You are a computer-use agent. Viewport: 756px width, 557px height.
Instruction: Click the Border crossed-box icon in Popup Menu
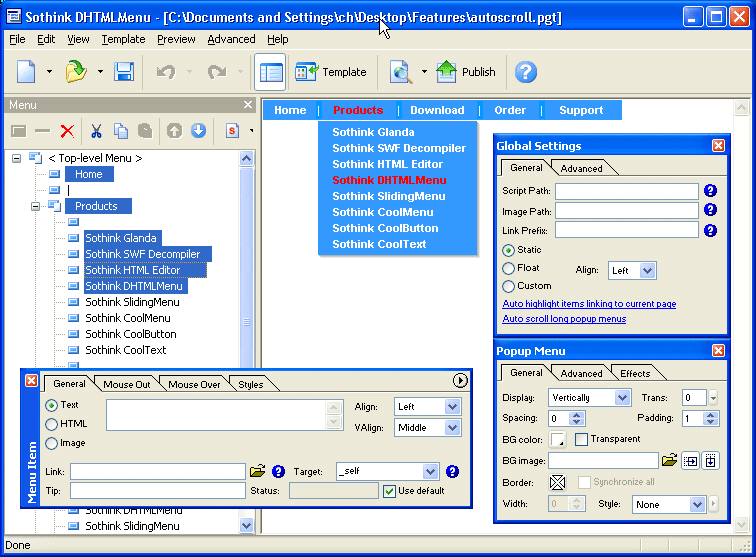pyautogui.click(x=557, y=482)
